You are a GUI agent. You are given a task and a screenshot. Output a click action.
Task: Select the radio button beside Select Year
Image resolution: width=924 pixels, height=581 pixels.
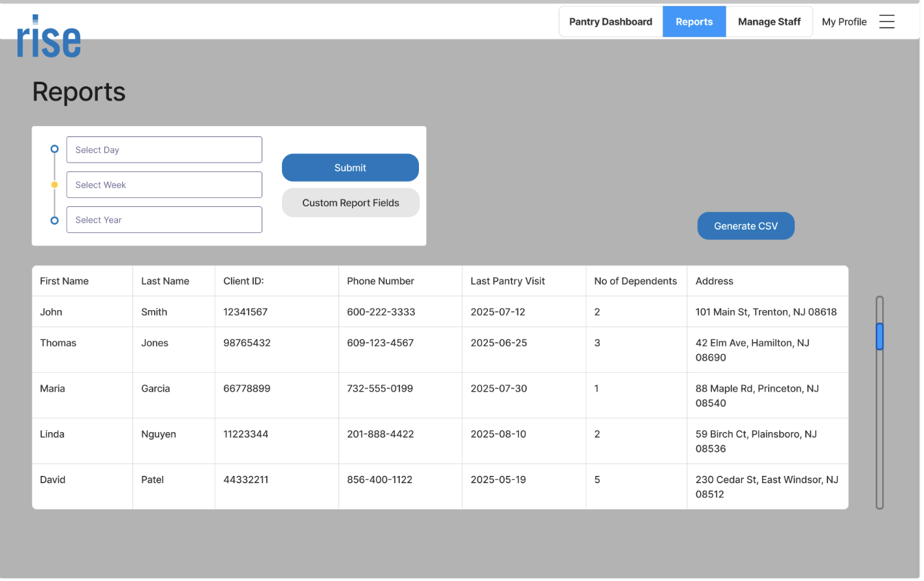click(x=54, y=220)
